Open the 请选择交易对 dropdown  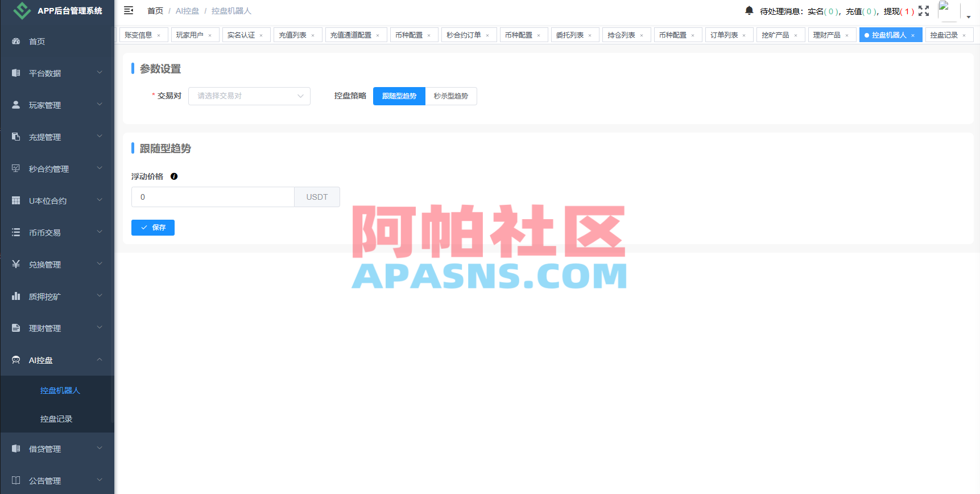[x=249, y=96]
